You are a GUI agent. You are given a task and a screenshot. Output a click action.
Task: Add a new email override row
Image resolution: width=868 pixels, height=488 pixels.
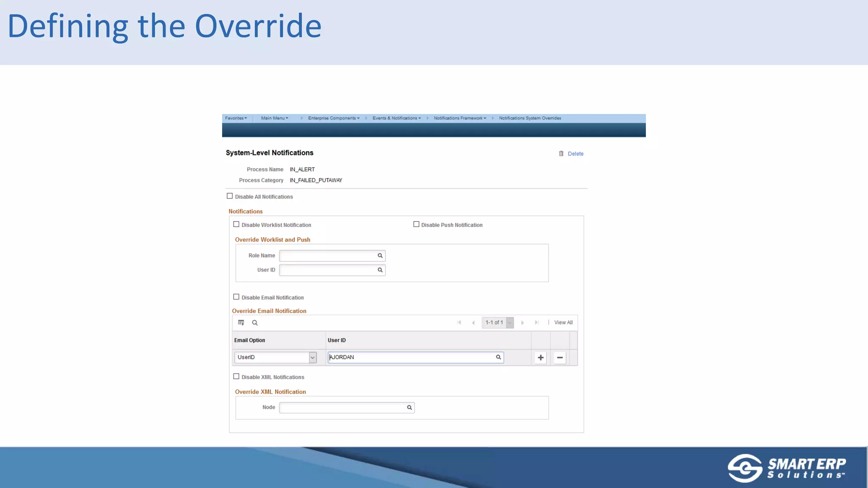pyautogui.click(x=541, y=358)
